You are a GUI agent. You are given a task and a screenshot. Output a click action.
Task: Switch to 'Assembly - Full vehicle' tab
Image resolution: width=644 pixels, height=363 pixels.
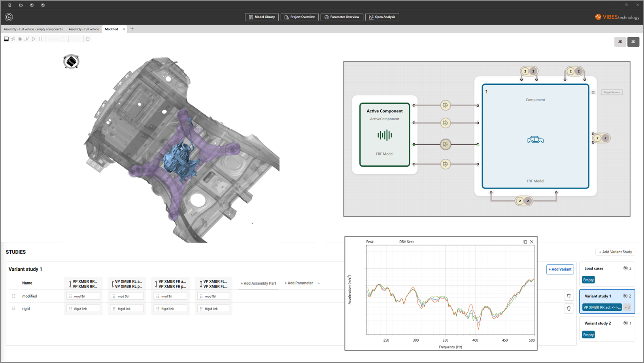84,29
